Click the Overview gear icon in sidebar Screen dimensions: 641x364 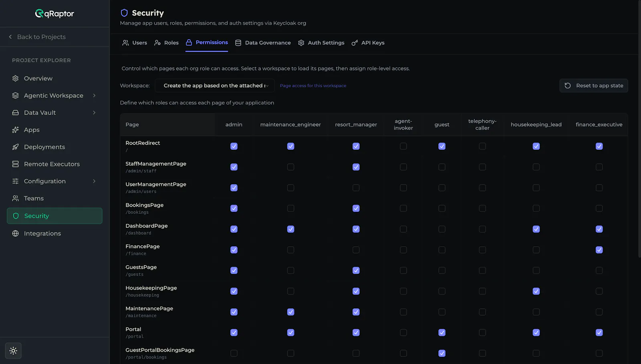(x=16, y=78)
